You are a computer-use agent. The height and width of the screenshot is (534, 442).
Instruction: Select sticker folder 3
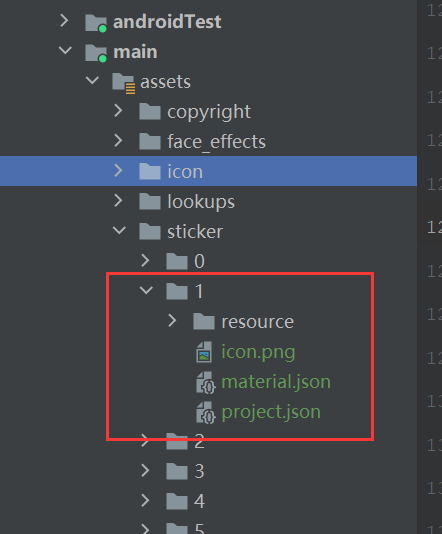pos(199,472)
